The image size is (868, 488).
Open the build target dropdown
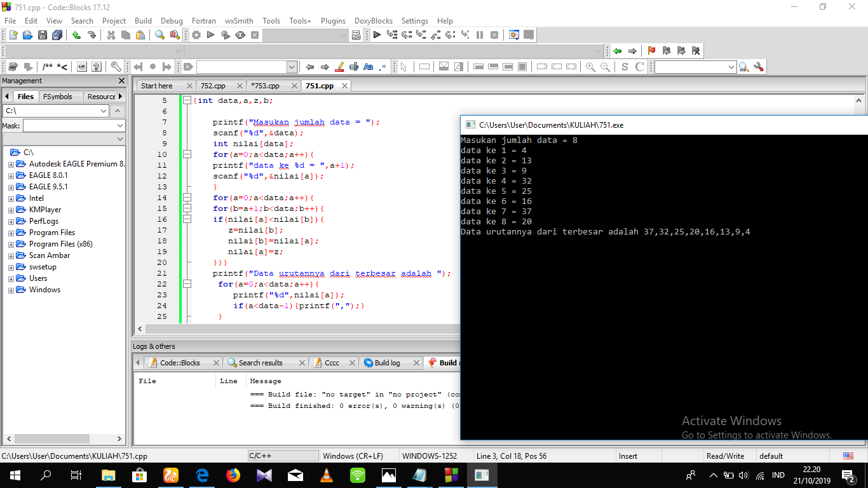tap(343, 35)
